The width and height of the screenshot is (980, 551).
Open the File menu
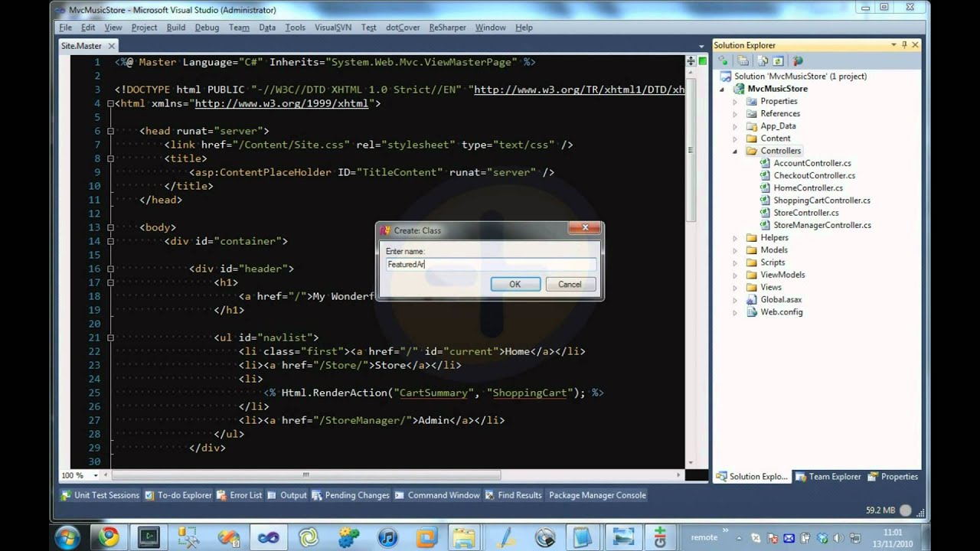point(66,28)
